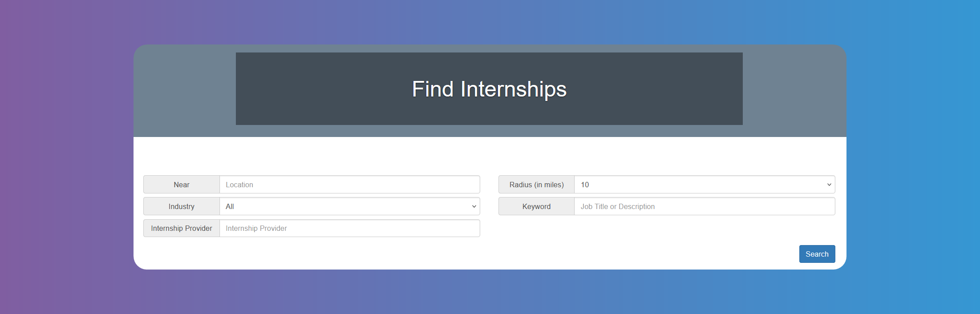Click the Search button
Screen dimensions: 980x314
click(x=817, y=254)
